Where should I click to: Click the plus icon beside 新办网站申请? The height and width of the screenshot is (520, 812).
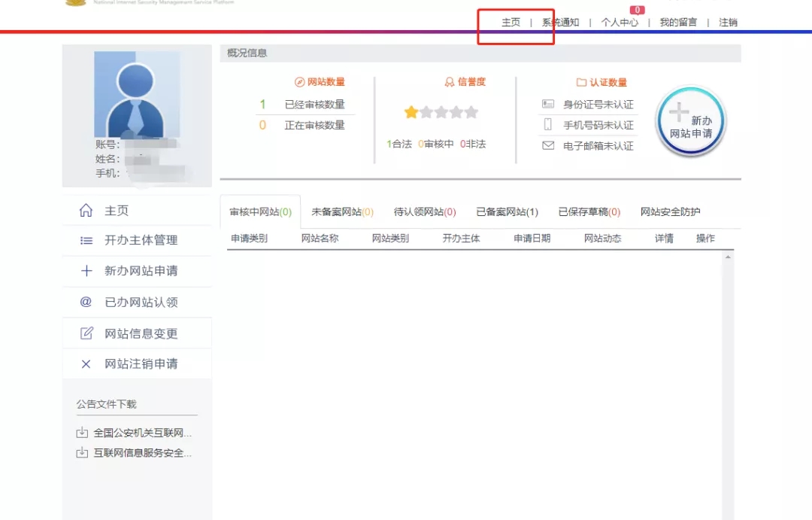point(86,271)
